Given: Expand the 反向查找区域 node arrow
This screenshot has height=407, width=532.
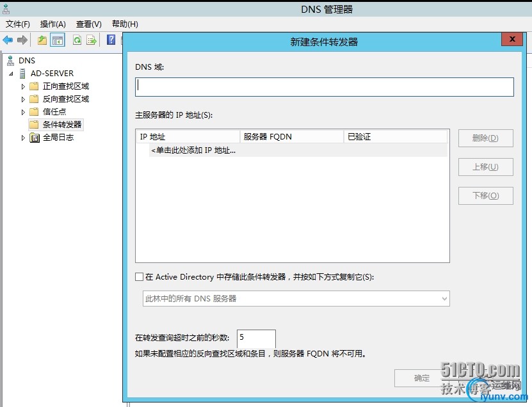Looking at the screenshot, I should pyautogui.click(x=23, y=99).
